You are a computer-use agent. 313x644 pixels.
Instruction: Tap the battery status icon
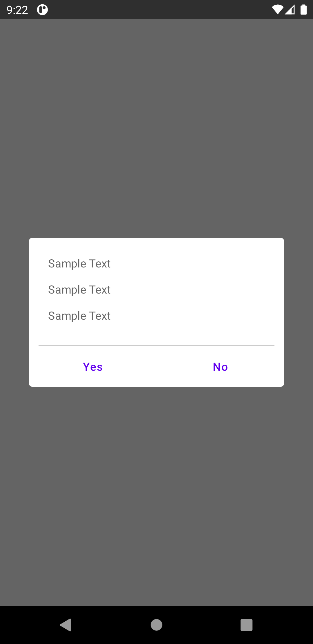[x=303, y=9]
